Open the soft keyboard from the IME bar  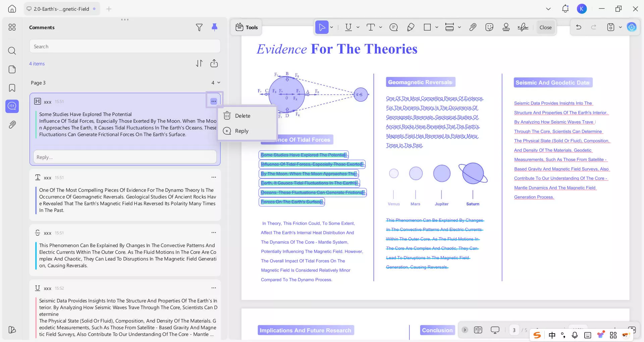587,335
